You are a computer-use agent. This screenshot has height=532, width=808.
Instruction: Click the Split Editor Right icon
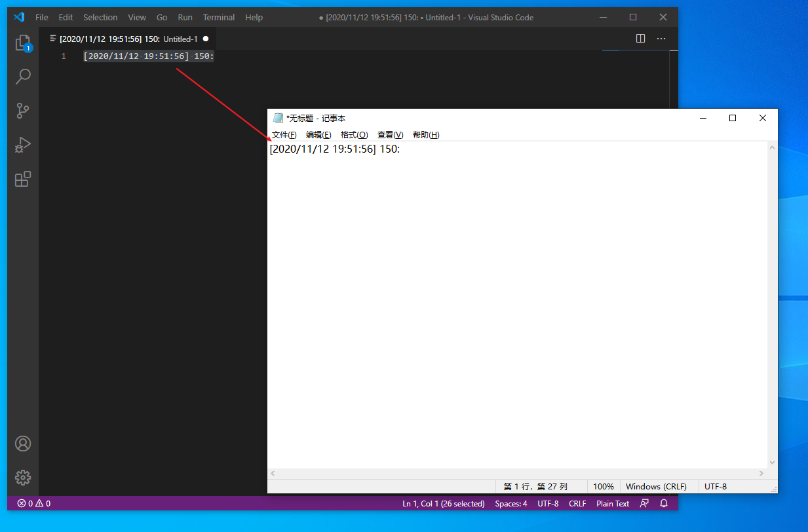coord(641,39)
